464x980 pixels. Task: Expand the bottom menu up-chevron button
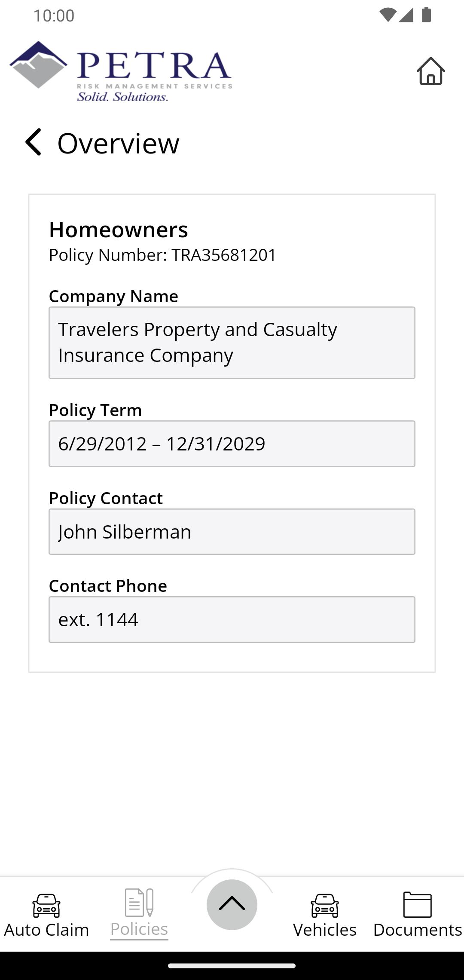232,904
